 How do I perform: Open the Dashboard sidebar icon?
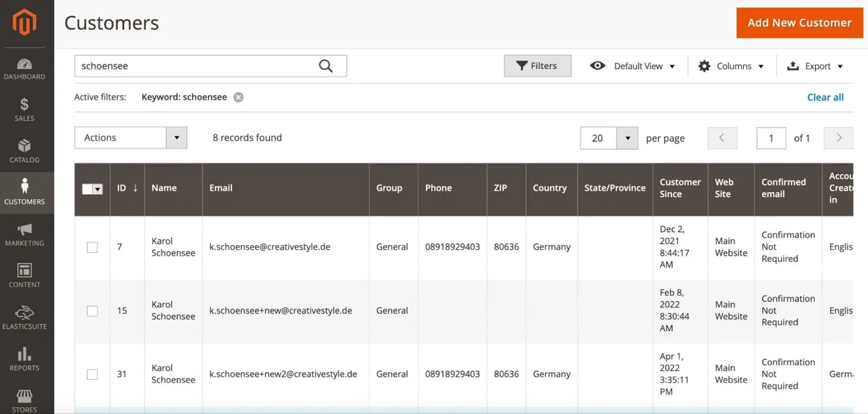[24, 69]
